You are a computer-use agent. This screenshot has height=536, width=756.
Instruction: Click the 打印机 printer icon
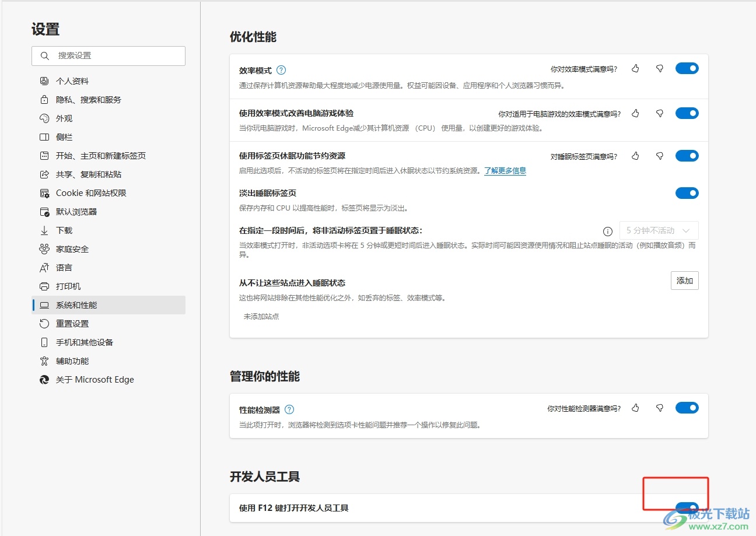(x=44, y=286)
